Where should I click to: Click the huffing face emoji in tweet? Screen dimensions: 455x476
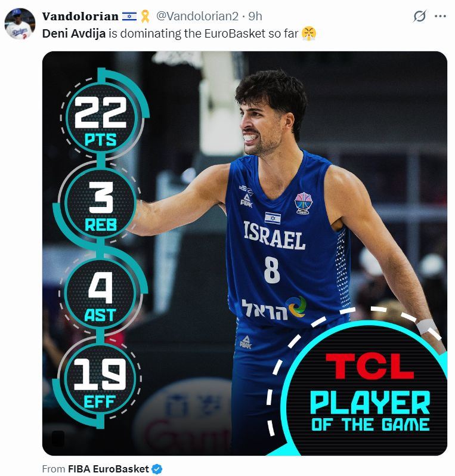(309, 33)
